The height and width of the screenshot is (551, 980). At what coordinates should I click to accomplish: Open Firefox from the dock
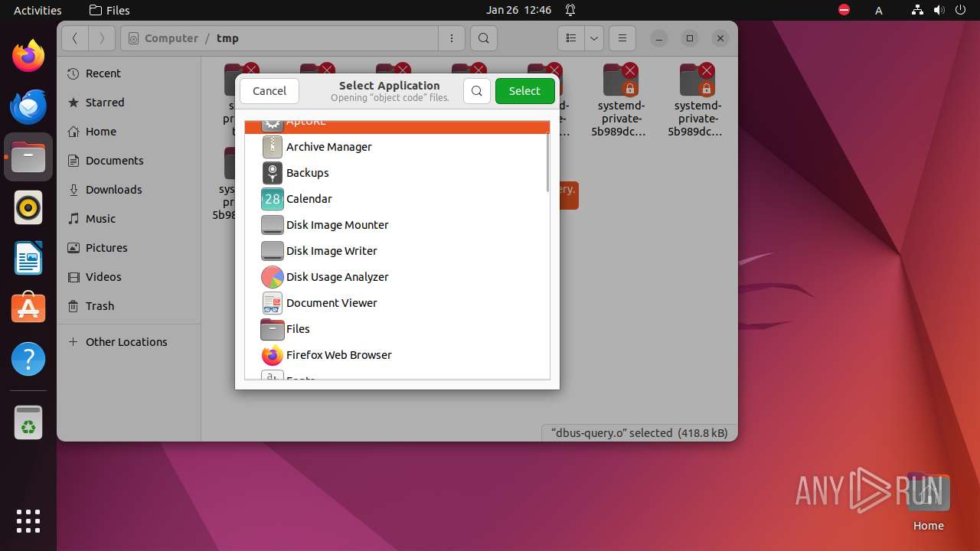coord(28,56)
